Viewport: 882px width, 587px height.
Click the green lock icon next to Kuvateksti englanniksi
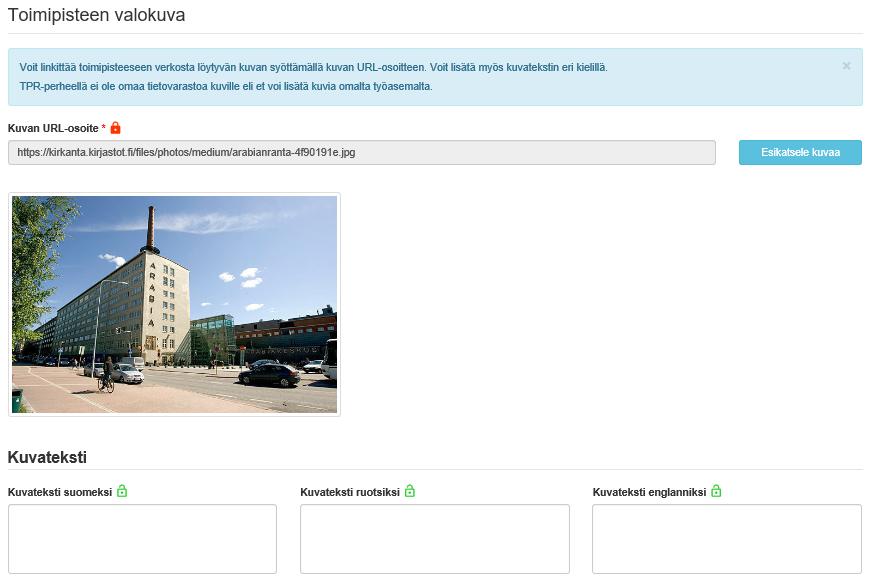click(x=716, y=491)
